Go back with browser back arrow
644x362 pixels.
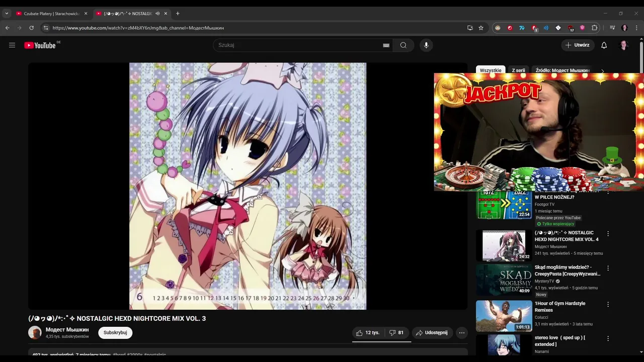pos(8,28)
